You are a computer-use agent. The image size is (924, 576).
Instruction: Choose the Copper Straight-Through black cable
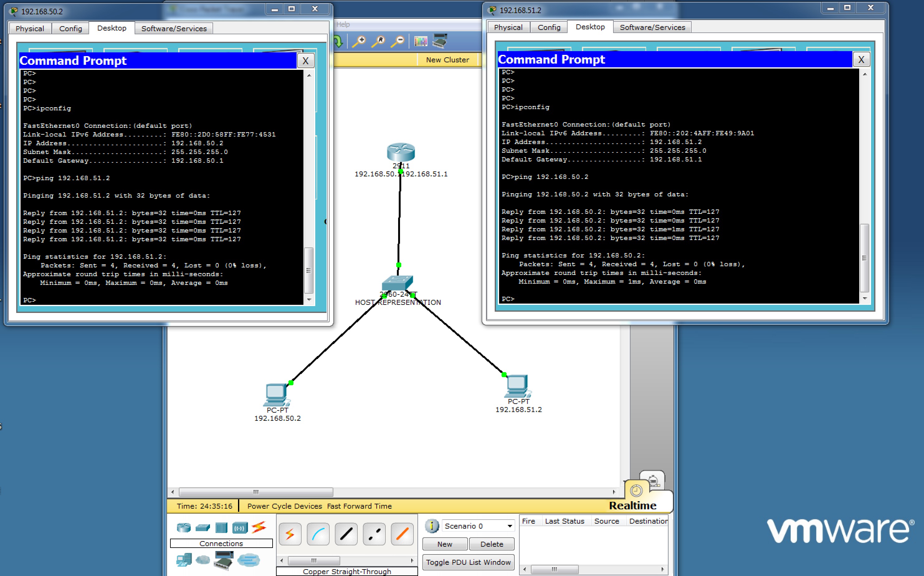[x=346, y=534]
